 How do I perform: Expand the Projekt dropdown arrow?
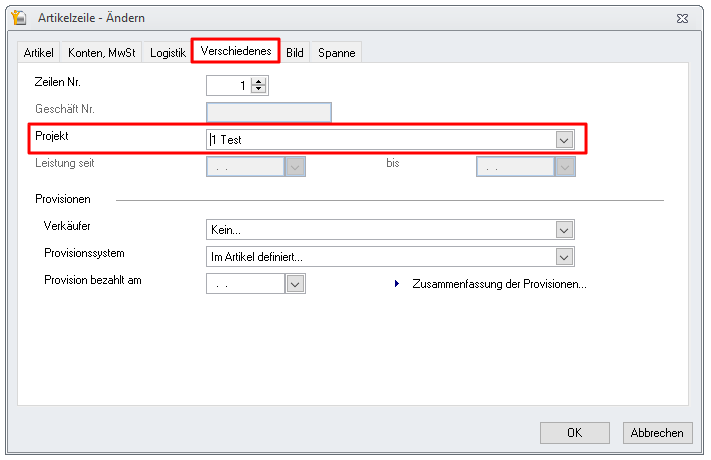565,140
